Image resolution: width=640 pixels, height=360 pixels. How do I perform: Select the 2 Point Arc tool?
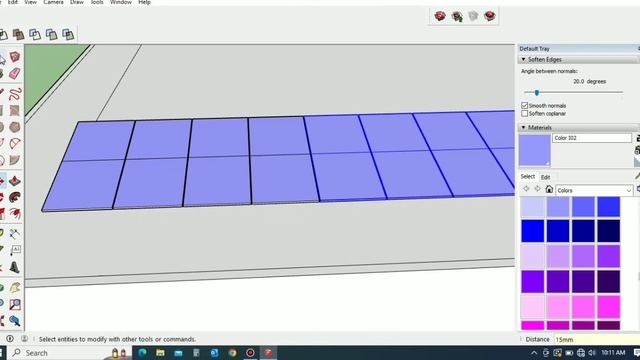(x=15, y=144)
